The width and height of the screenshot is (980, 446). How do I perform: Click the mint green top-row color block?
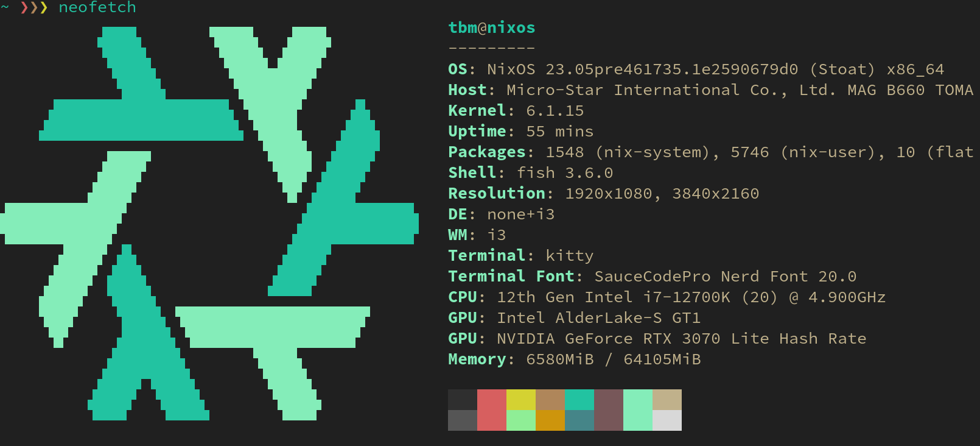tap(638, 400)
